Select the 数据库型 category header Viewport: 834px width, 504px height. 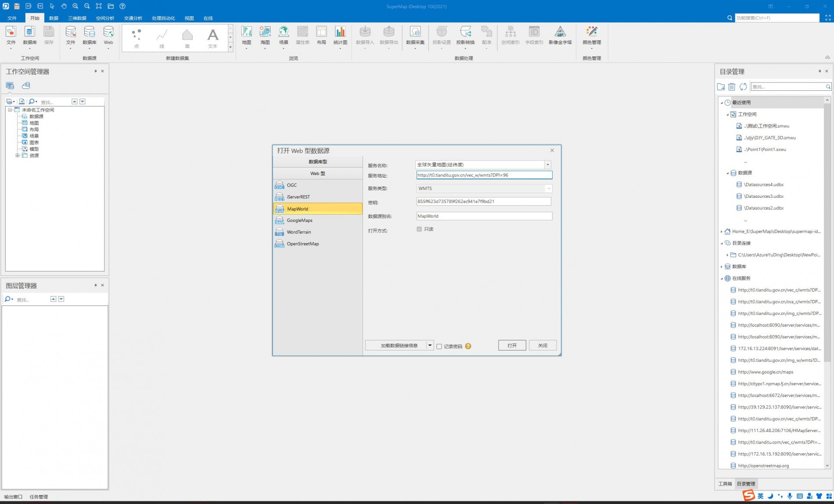click(318, 162)
